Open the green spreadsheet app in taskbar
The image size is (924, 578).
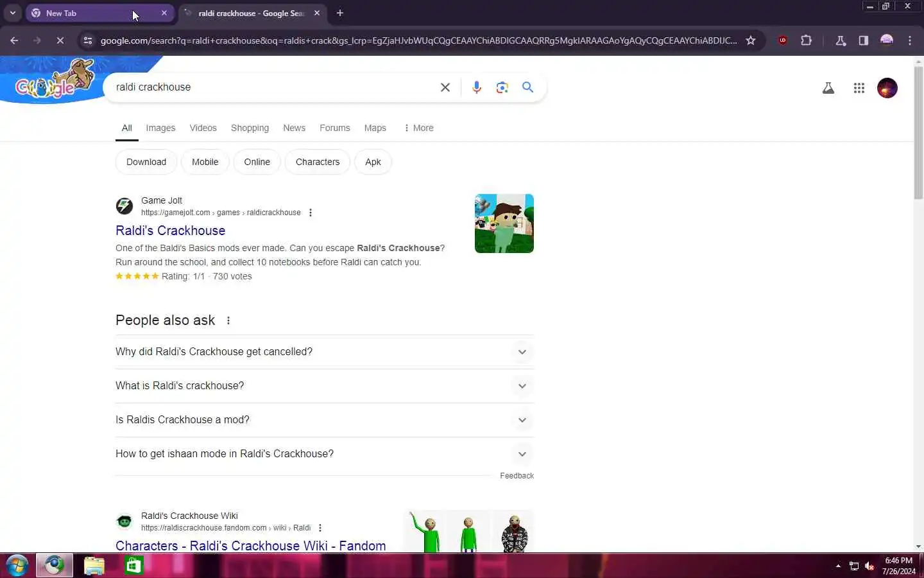coord(133,566)
